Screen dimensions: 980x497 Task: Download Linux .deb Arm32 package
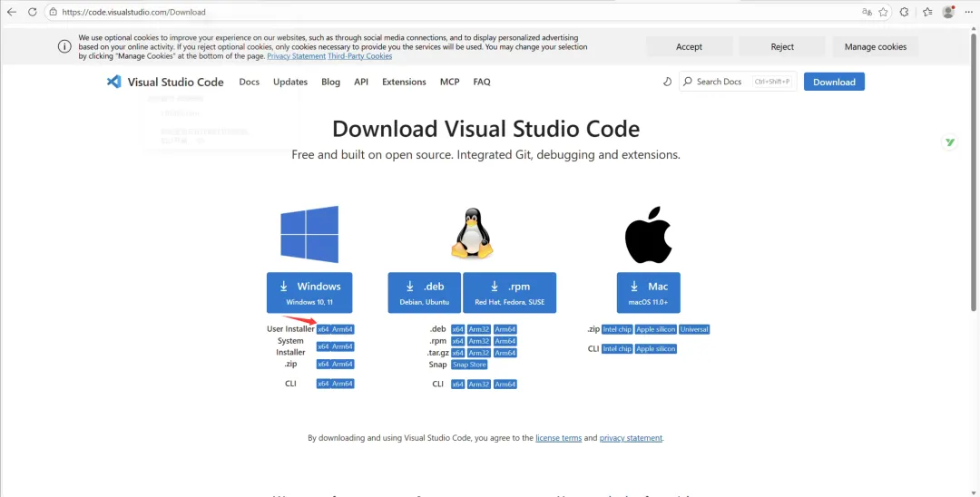479,329
